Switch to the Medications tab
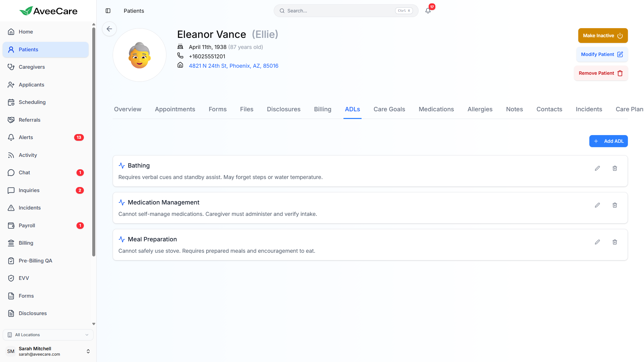644x362 pixels. click(436, 109)
